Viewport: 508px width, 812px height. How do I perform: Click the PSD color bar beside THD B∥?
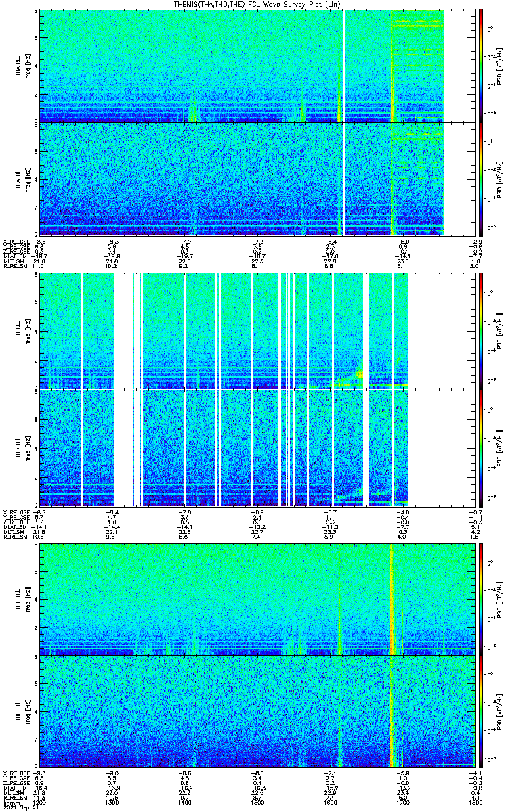pyautogui.click(x=481, y=447)
